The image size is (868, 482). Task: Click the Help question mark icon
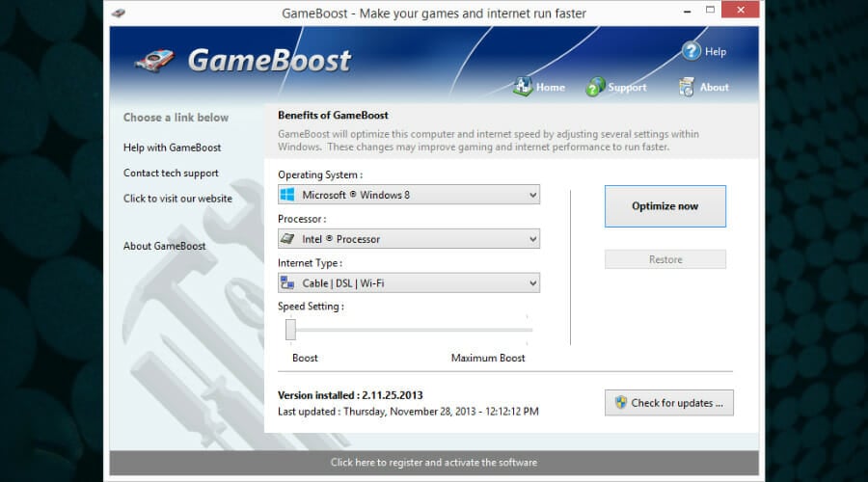tap(691, 51)
